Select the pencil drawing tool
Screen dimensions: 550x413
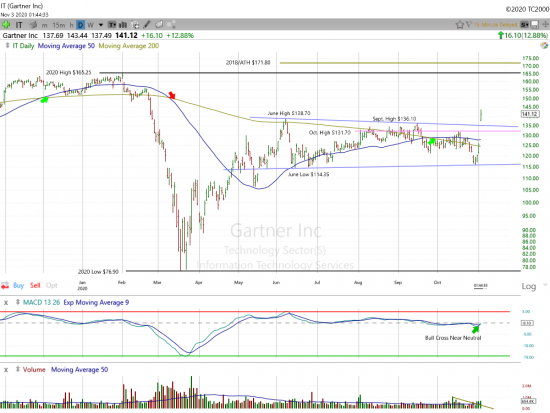coord(147,24)
